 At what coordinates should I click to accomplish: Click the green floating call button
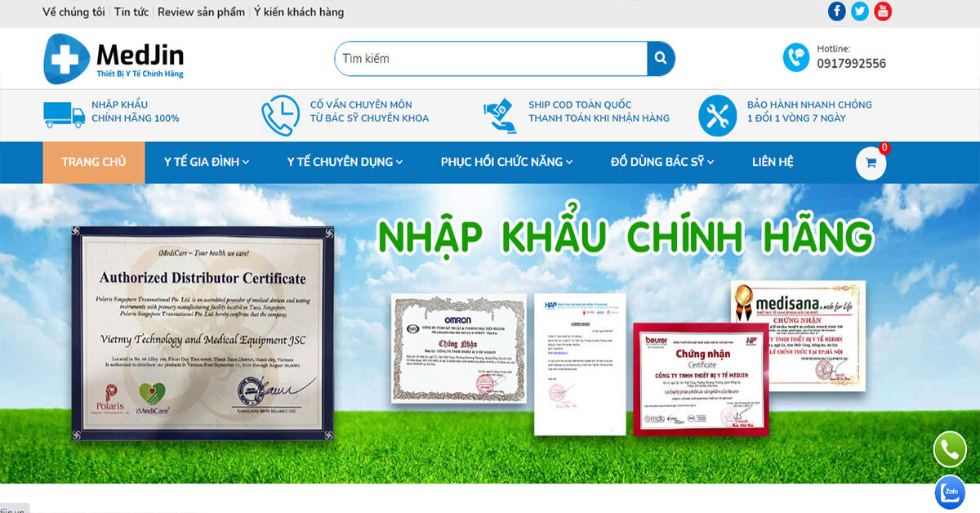(950, 449)
